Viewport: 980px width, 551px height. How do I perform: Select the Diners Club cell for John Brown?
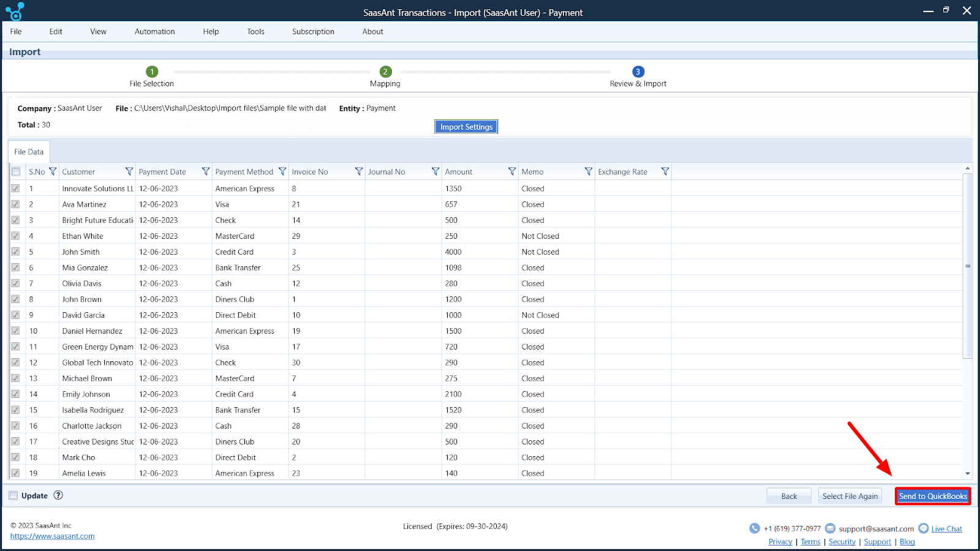(x=250, y=299)
